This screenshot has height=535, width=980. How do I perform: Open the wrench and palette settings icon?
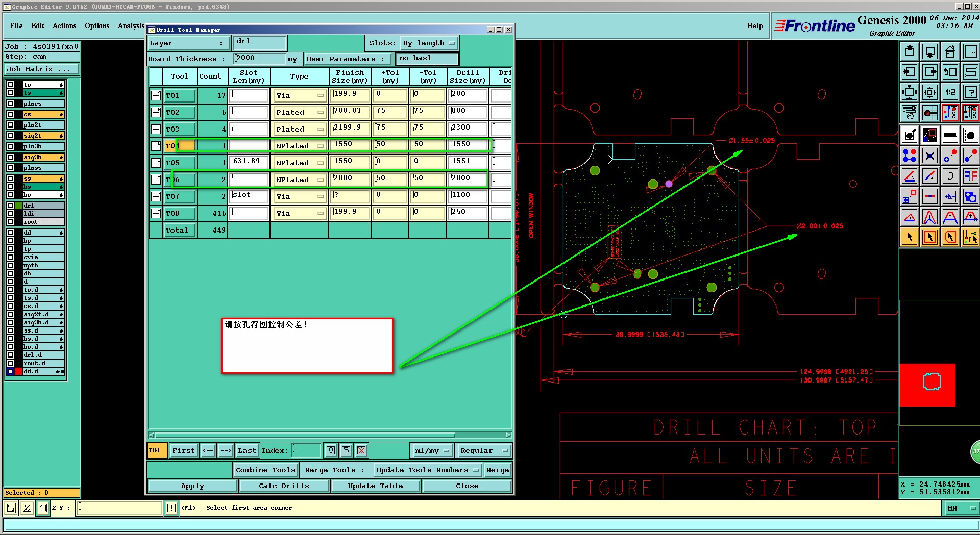pyautogui.click(x=910, y=113)
